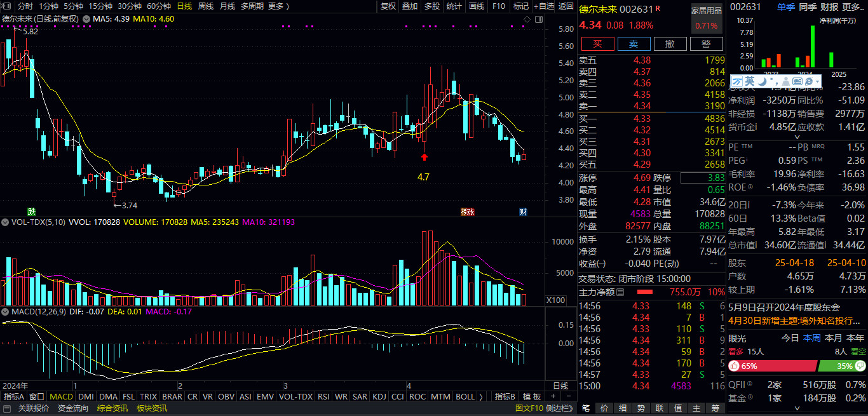Open 图文F10 page
The height and width of the screenshot is (416, 868).
pyautogui.click(x=529, y=408)
